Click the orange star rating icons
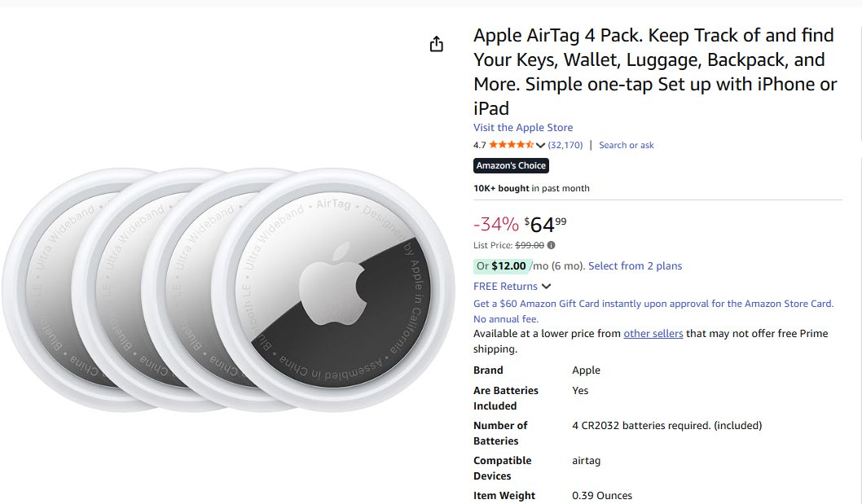862x504 pixels. click(511, 145)
